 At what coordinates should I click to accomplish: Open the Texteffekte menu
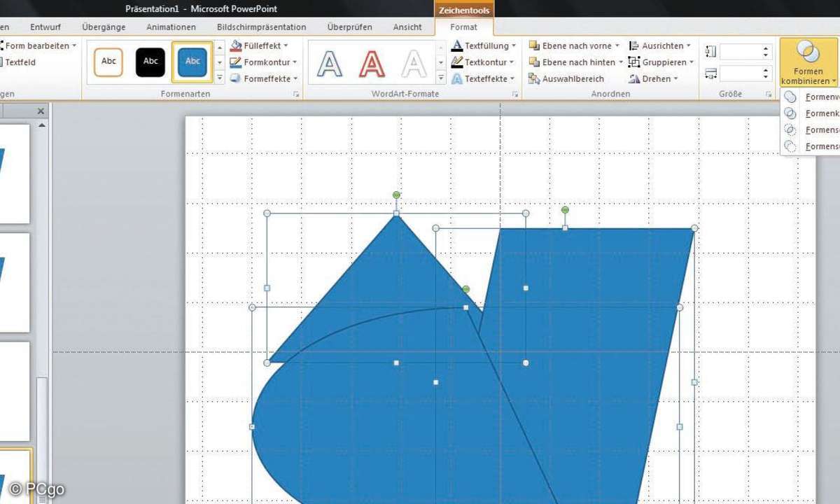coord(484,79)
